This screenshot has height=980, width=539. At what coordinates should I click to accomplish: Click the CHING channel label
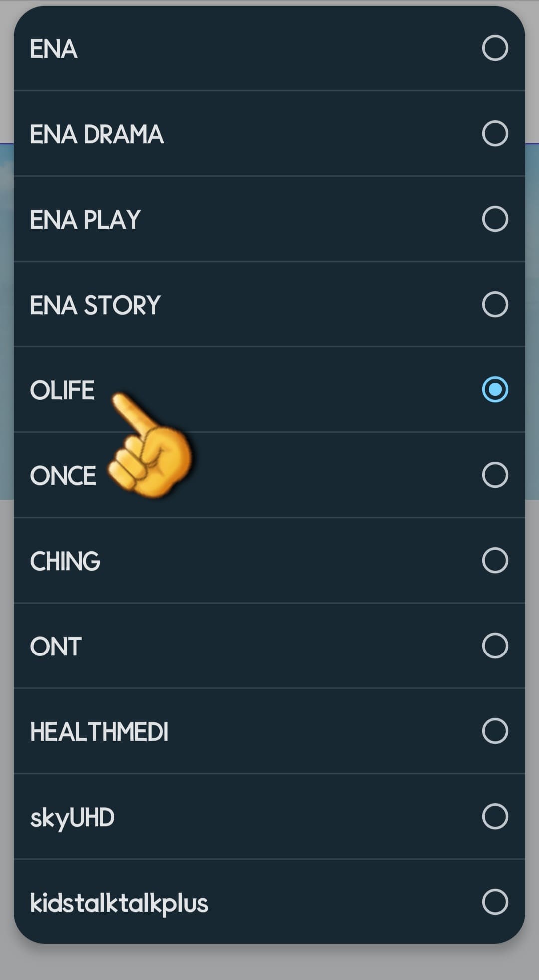pyautogui.click(x=66, y=561)
